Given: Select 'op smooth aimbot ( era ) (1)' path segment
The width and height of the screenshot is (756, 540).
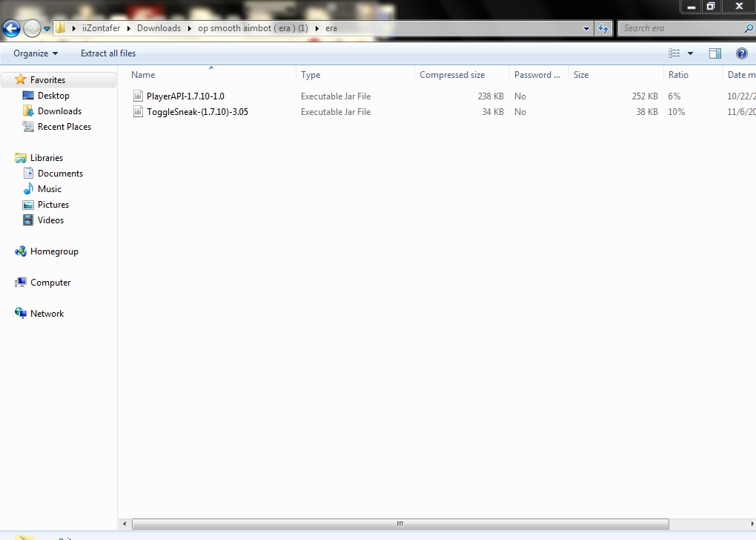Looking at the screenshot, I should [x=253, y=28].
